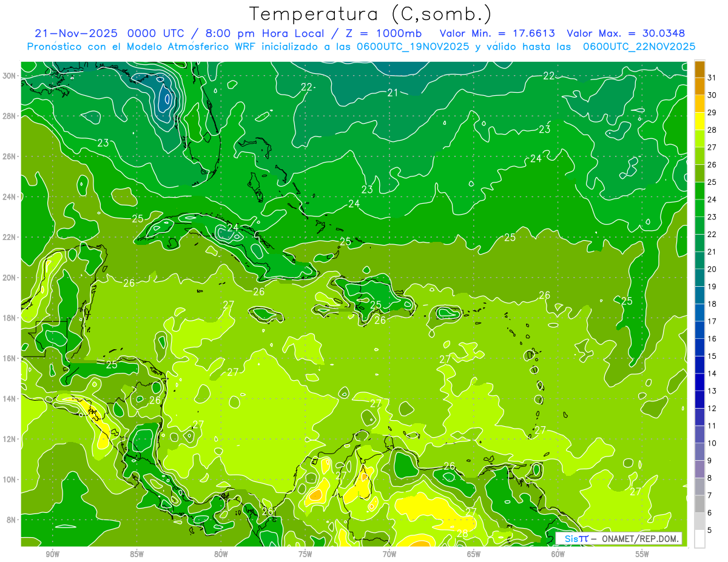Click the green swatch between 24 and 25
Image resolution: width=728 pixels, height=562 pixels.
(699, 191)
